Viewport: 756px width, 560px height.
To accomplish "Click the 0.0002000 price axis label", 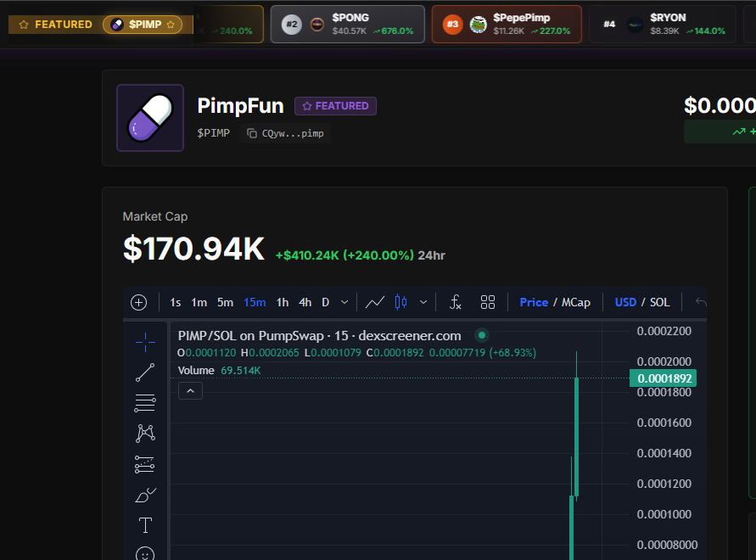I will click(x=664, y=361).
